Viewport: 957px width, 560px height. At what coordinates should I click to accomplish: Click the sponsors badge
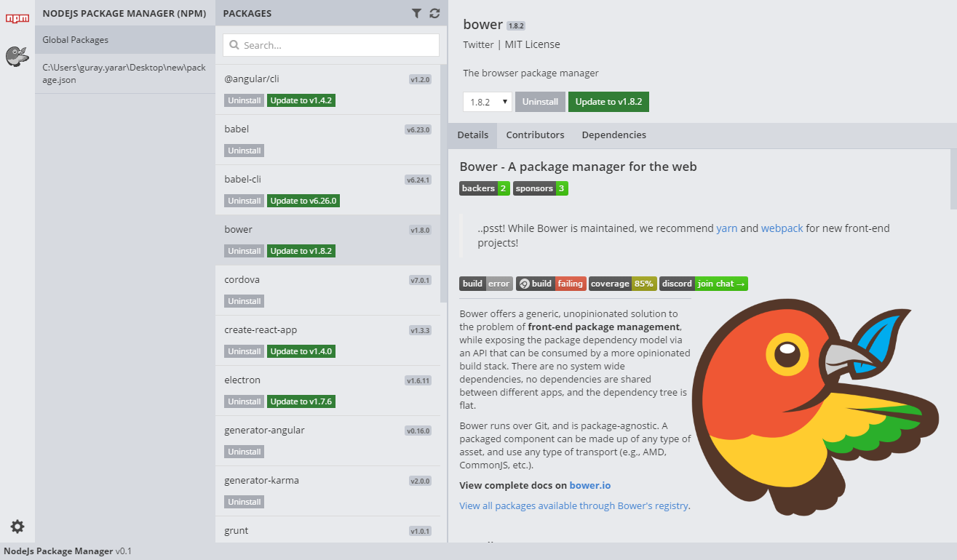pos(541,188)
